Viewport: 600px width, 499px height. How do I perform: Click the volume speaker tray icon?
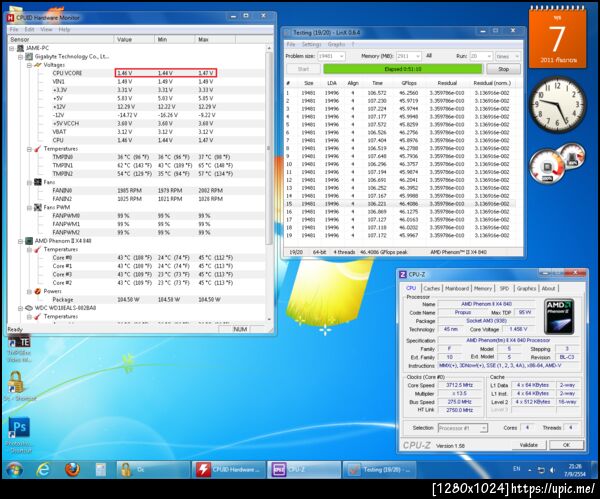click(x=553, y=470)
